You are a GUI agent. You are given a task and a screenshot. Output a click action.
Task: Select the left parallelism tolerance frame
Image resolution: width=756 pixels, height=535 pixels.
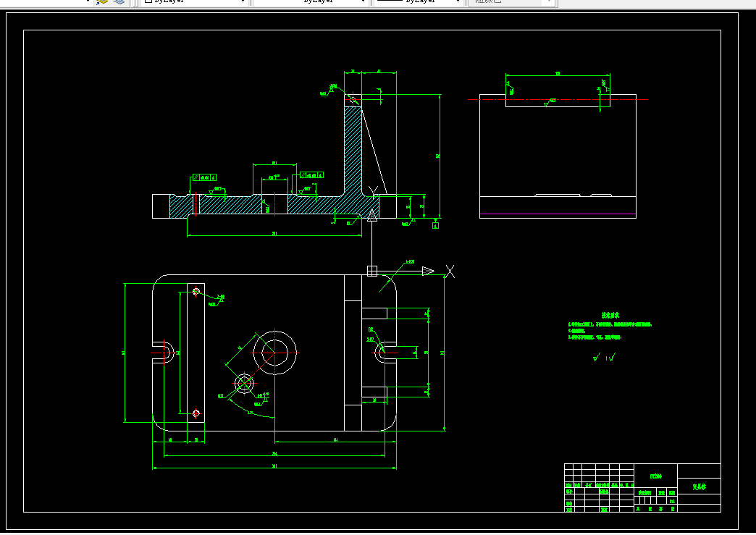click(204, 177)
